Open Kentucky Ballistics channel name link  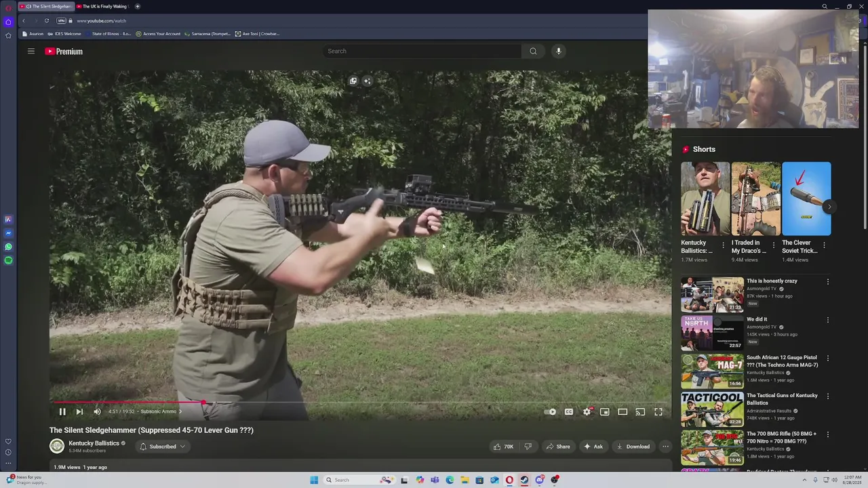[x=94, y=443]
